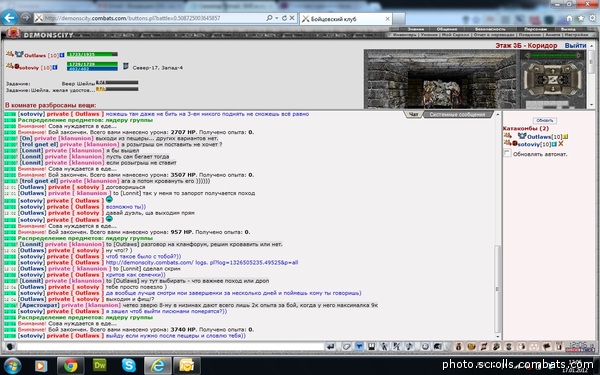Click the golden face icon
600x375 pixels.
coord(471,347)
